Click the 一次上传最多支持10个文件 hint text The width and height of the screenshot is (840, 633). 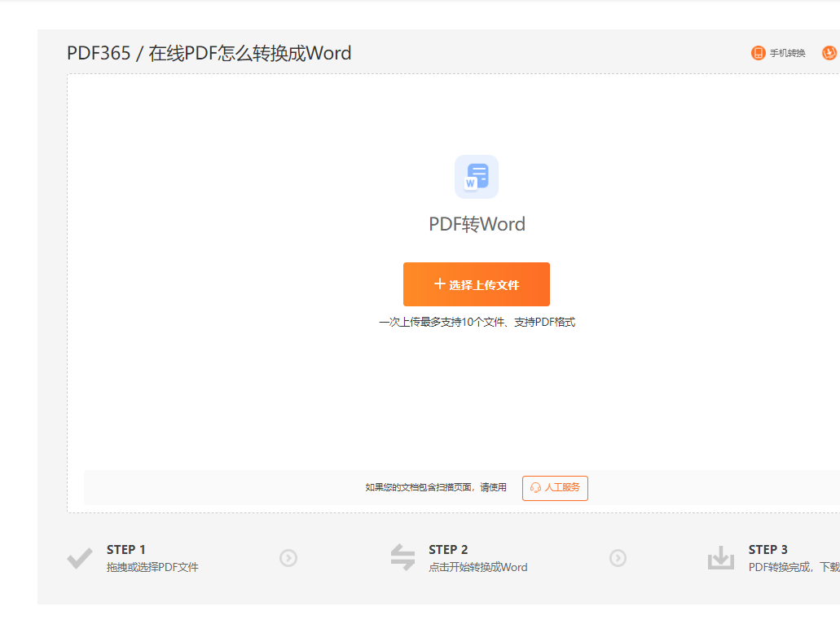(477, 322)
